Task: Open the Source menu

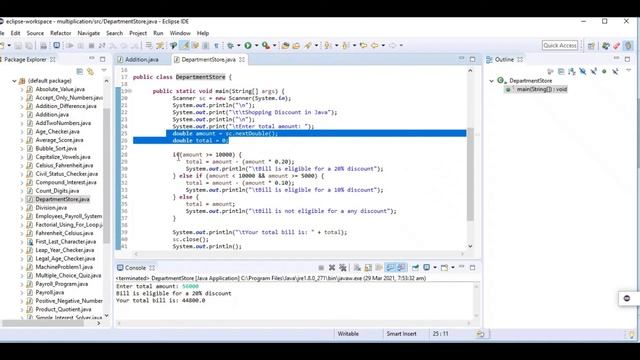Action: pos(35,33)
